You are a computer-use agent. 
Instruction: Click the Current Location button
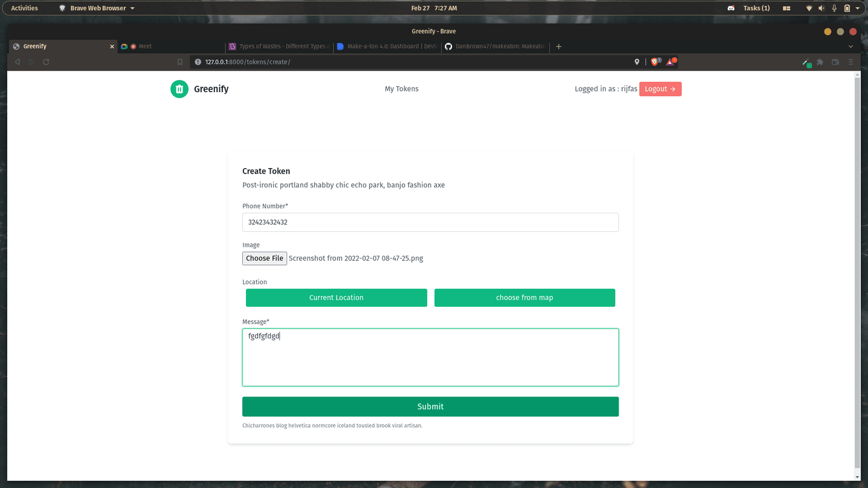336,298
